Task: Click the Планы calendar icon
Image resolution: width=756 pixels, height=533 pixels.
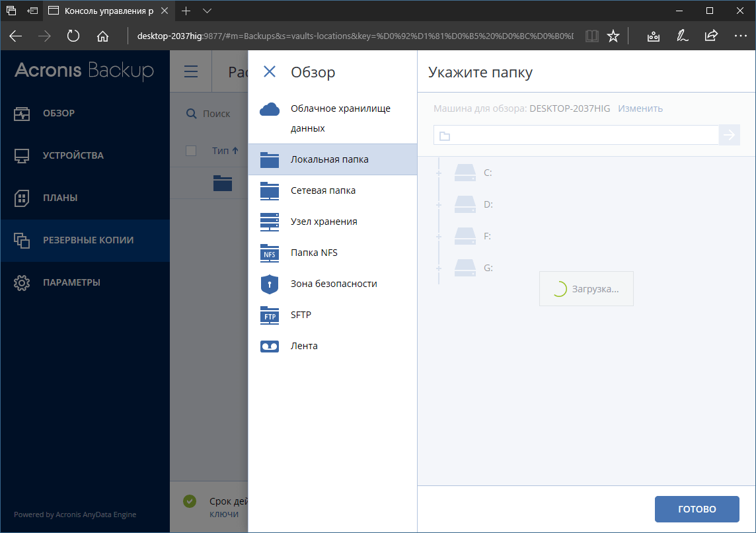Action: pos(22,198)
